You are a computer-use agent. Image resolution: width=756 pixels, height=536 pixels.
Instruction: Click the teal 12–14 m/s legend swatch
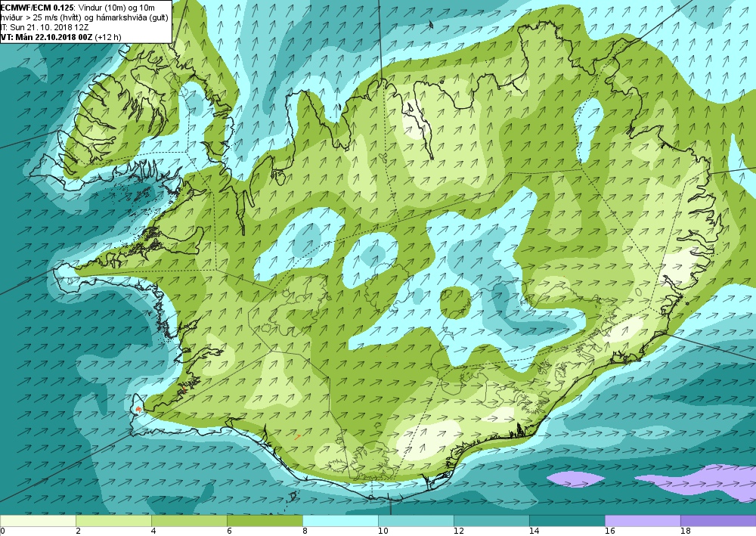coord(492,521)
